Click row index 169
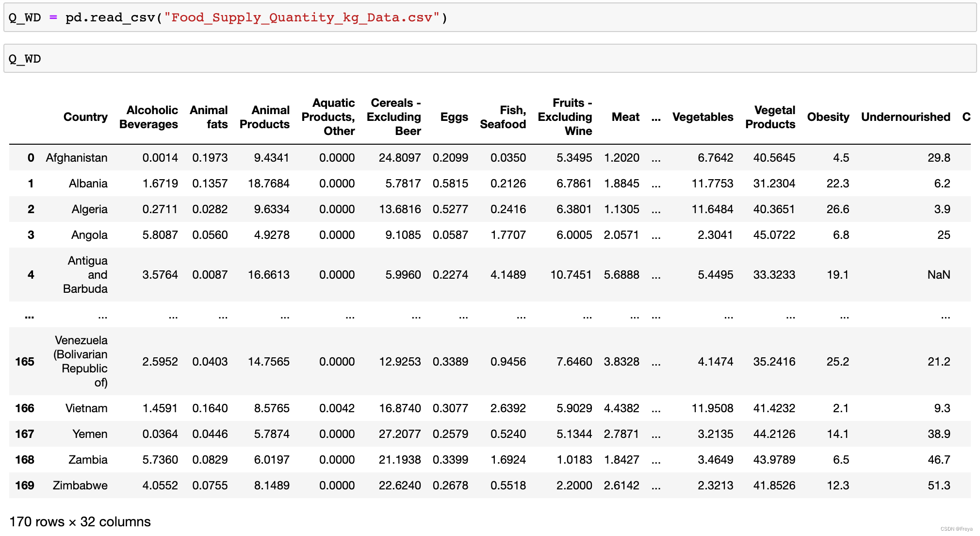The image size is (980, 536). [x=25, y=486]
